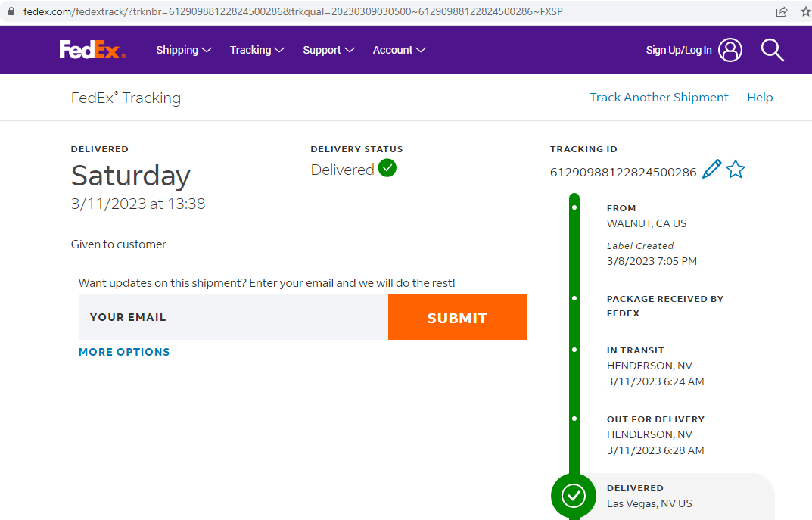Image resolution: width=812 pixels, height=520 pixels.
Task: Open the search magnifier icon
Action: (772, 50)
